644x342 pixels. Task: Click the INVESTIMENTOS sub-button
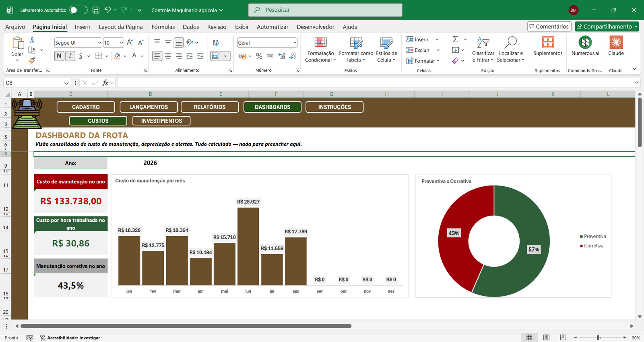(161, 121)
